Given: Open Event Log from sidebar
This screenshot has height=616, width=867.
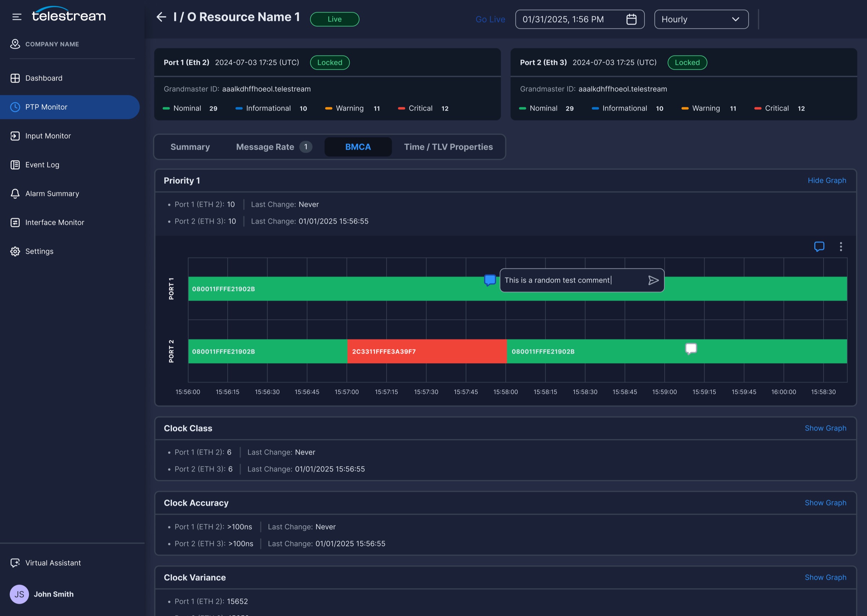Looking at the screenshot, I should point(70,165).
